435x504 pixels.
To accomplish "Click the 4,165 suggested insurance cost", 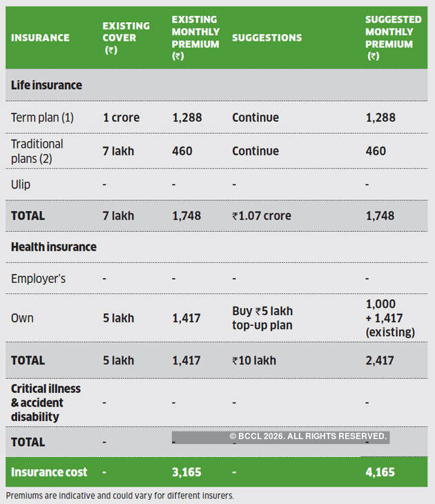I will coord(380,472).
